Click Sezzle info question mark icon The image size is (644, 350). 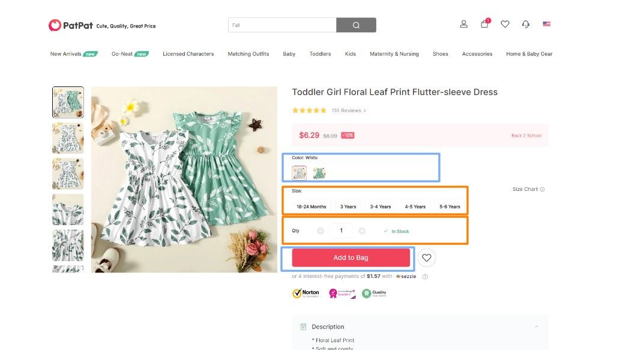click(425, 277)
